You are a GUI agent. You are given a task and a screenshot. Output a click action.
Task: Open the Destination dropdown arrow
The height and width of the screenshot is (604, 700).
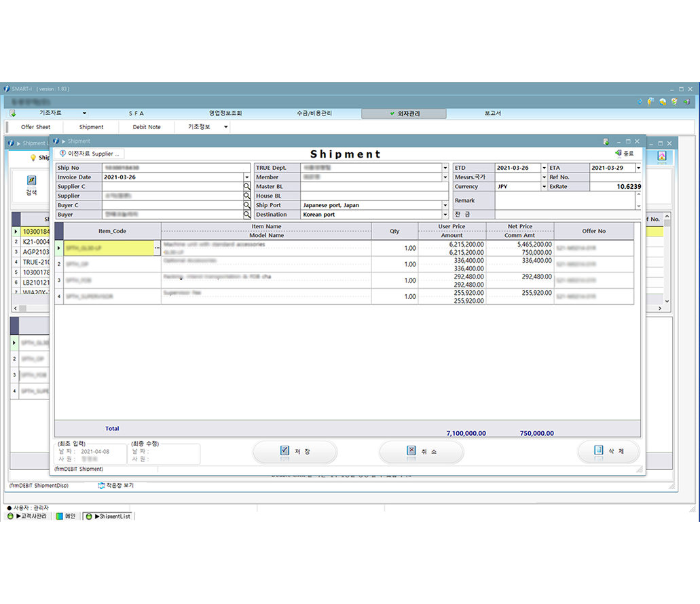[445, 215]
